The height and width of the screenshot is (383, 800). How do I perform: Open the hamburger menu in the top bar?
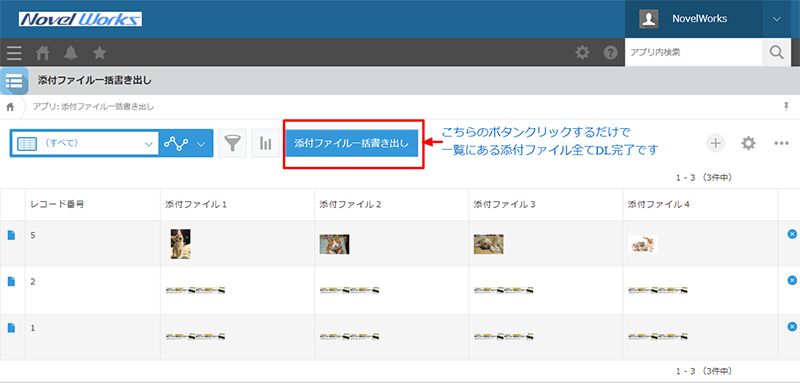pyautogui.click(x=14, y=53)
